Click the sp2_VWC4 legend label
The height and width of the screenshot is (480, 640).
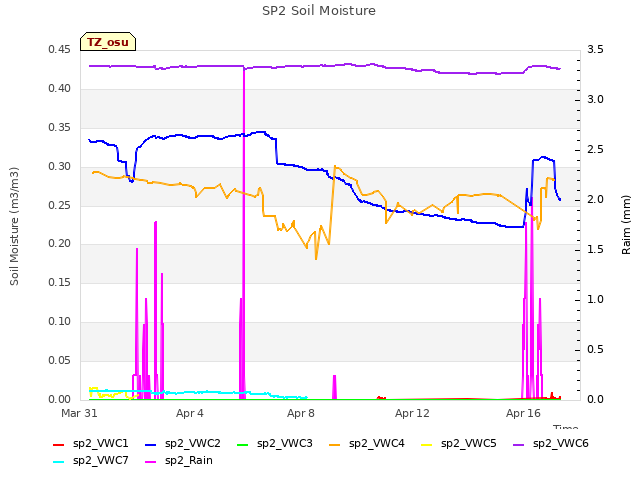(377, 444)
